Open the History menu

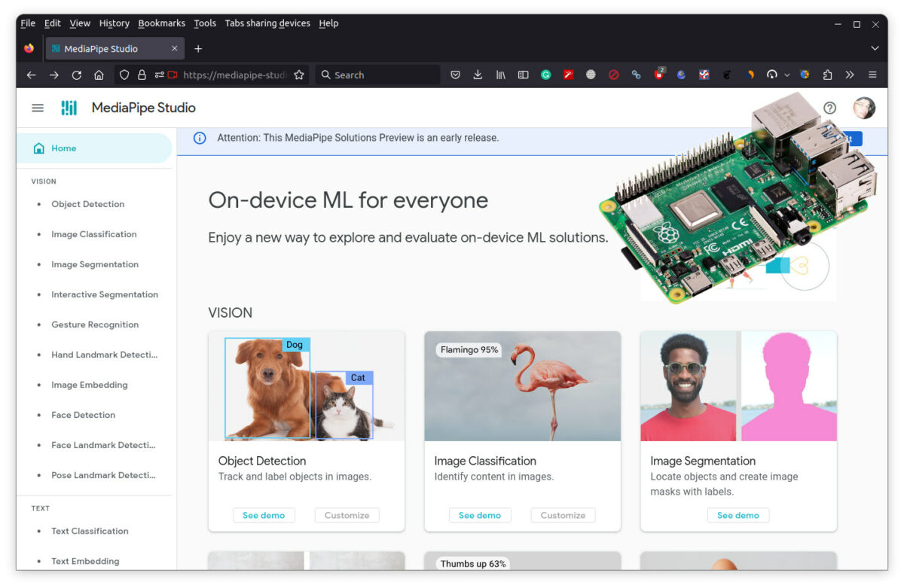click(x=114, y=23)
